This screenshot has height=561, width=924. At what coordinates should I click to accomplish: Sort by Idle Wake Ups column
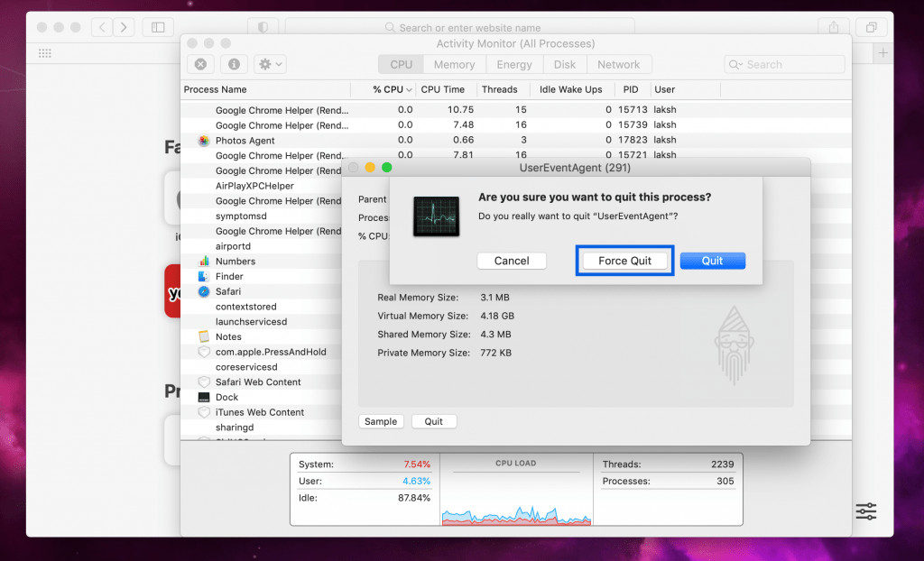[x=571, y=89]
